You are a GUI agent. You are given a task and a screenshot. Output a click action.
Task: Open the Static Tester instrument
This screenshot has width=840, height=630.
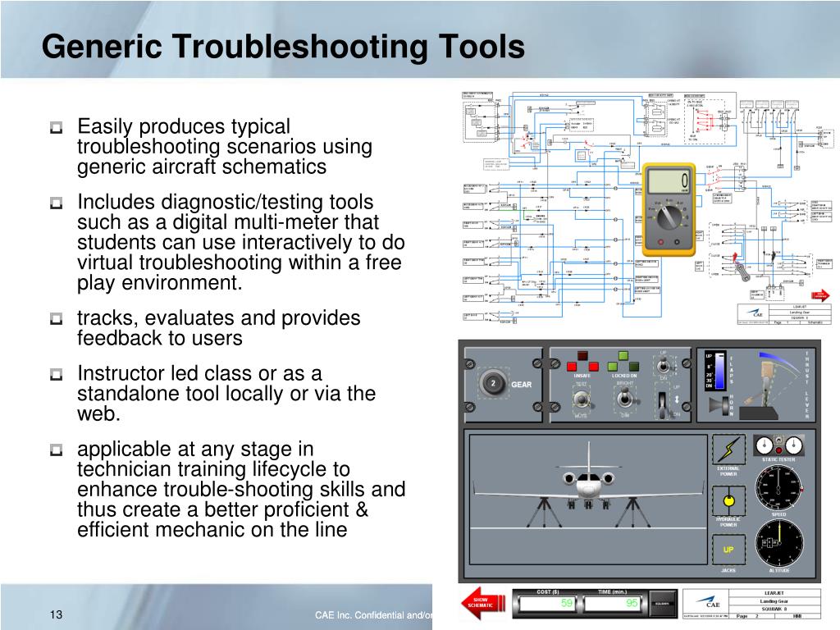(779, 445)
